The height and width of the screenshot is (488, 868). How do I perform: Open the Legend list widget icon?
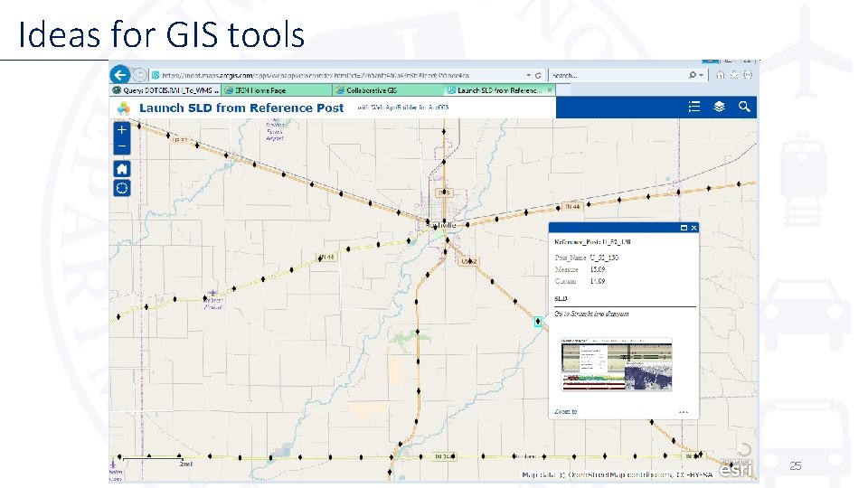pyautogui.click(x=694, y=107)
